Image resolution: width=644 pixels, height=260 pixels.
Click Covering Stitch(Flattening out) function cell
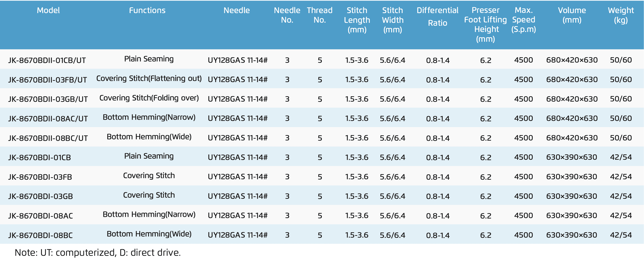[x=149, y=79]
